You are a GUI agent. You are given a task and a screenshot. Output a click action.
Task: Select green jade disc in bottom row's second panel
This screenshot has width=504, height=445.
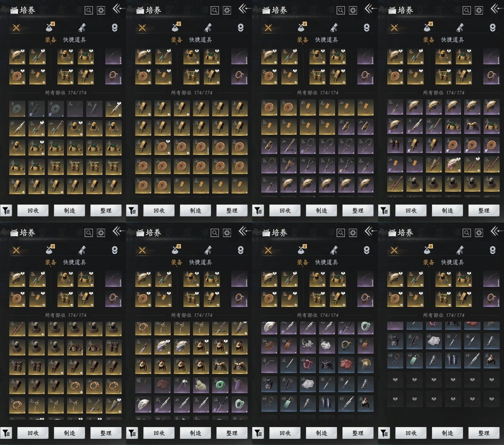(220, 385)
